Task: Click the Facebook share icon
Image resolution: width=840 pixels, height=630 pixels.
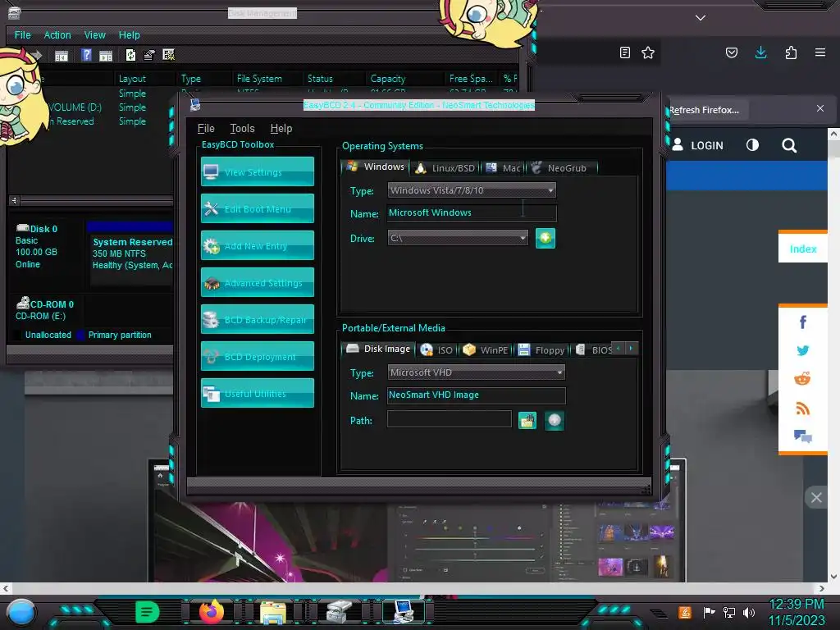Action: tap(802, 322)
